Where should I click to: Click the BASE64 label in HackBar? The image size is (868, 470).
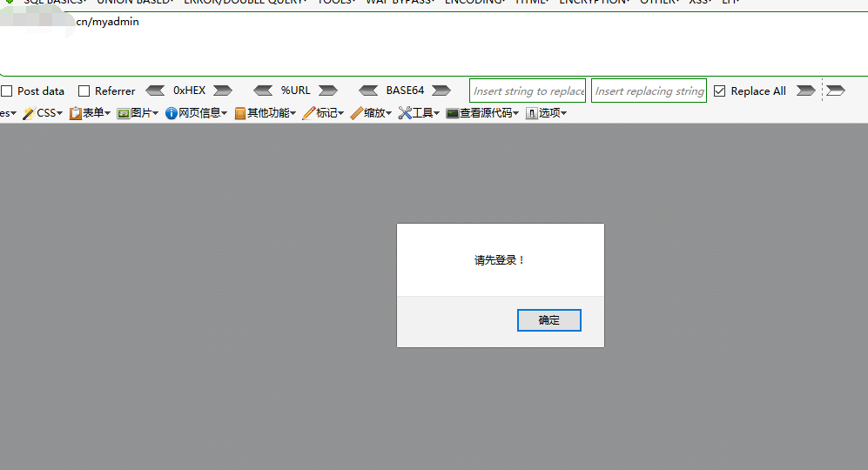pyautogui.click(x=405, y=91)
